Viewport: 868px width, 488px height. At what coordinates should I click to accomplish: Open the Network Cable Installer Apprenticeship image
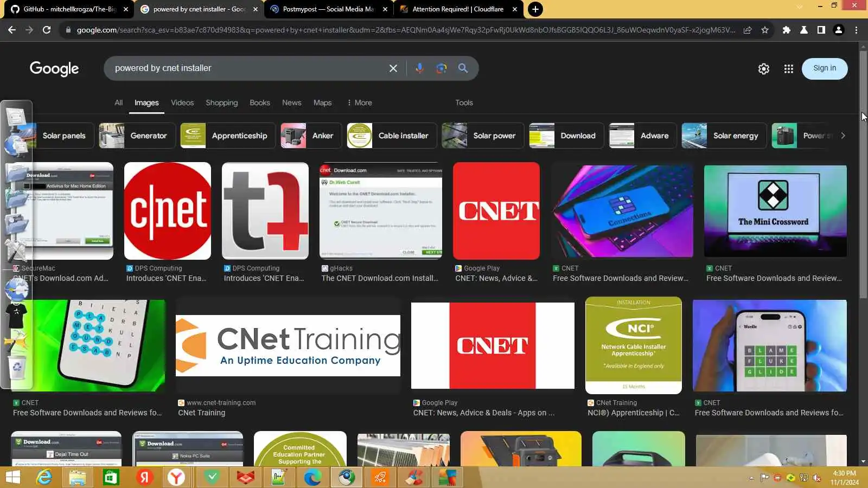tap(634, 345)
